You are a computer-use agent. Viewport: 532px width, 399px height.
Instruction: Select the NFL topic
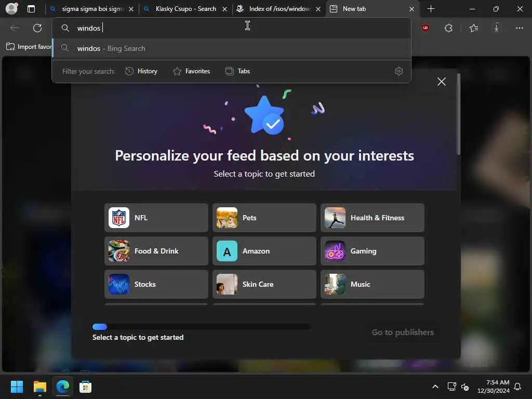[x=156, y=218]
